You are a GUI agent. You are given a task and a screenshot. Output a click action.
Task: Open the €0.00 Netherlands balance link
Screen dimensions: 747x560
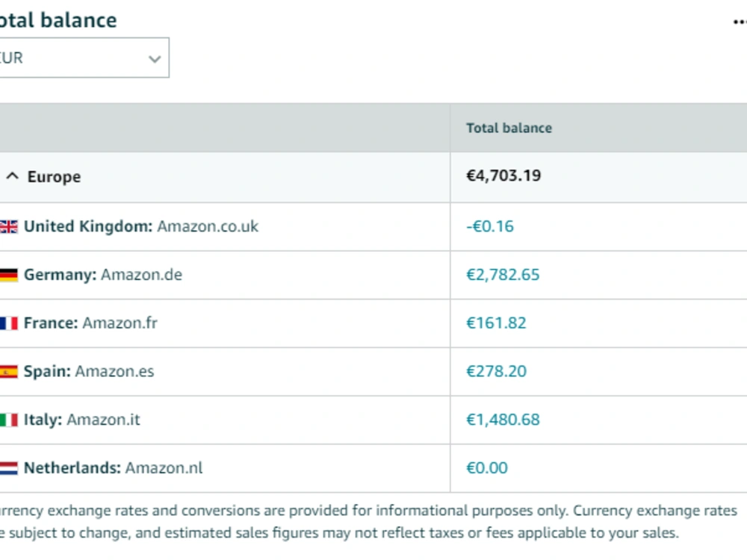pyautogui.click(x=487, y=467)
